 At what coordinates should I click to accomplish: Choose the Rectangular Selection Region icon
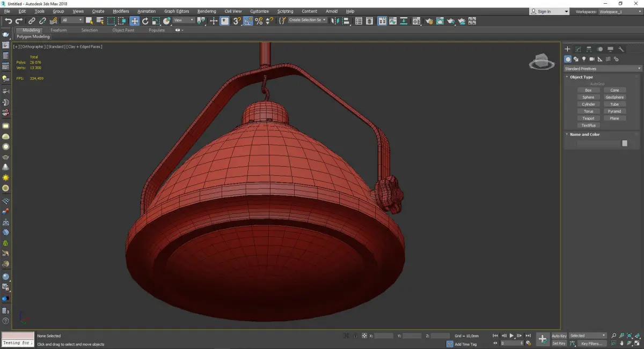tap(111, 21)
